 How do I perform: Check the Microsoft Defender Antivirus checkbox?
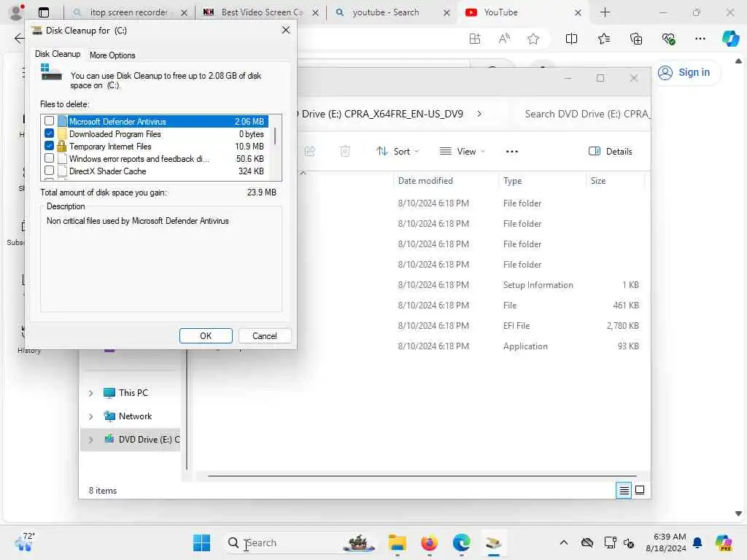click(49, 121)
